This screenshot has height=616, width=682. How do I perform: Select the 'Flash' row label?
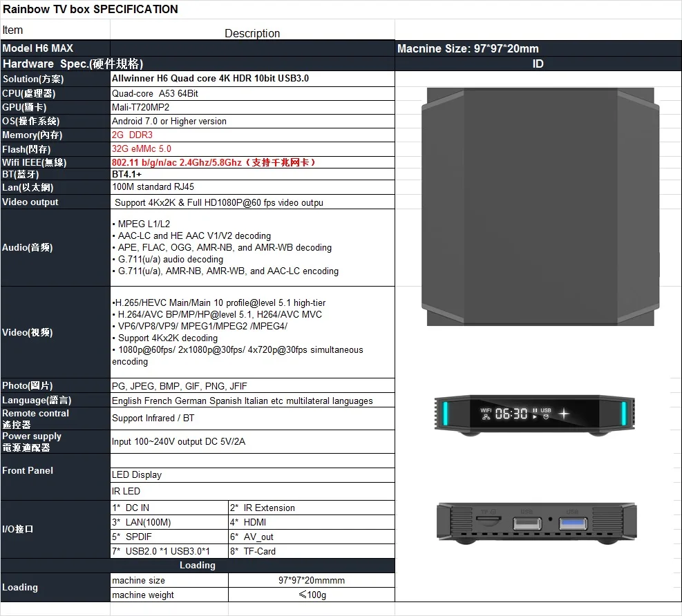click(55, 150)
